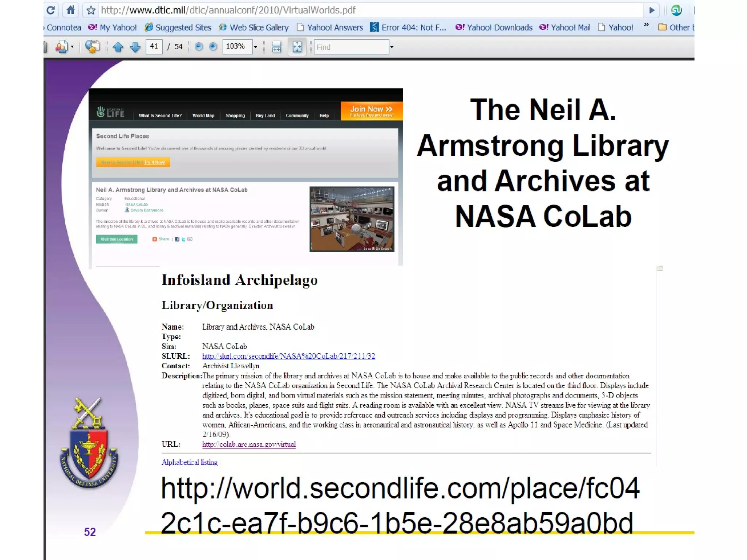Zoom in the PDF with the plus icon

tap(213, 47)
